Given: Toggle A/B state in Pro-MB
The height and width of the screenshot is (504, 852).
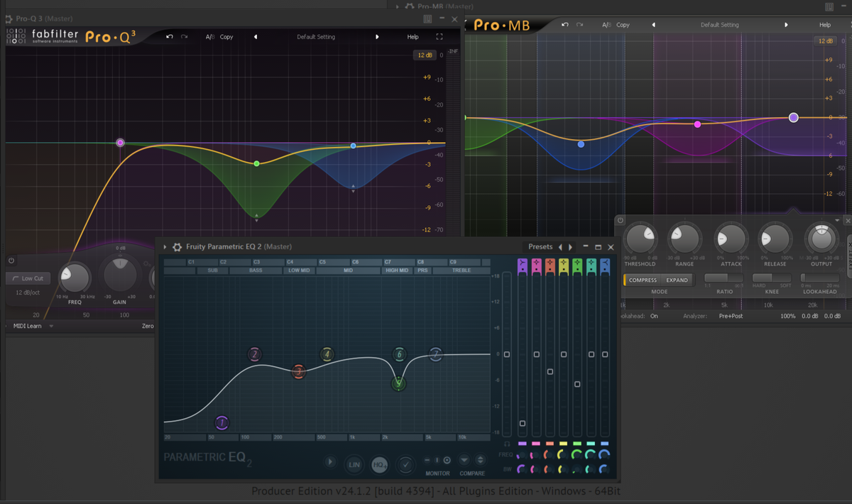Looking at the screenshot, I should click(x=606, y=25).
